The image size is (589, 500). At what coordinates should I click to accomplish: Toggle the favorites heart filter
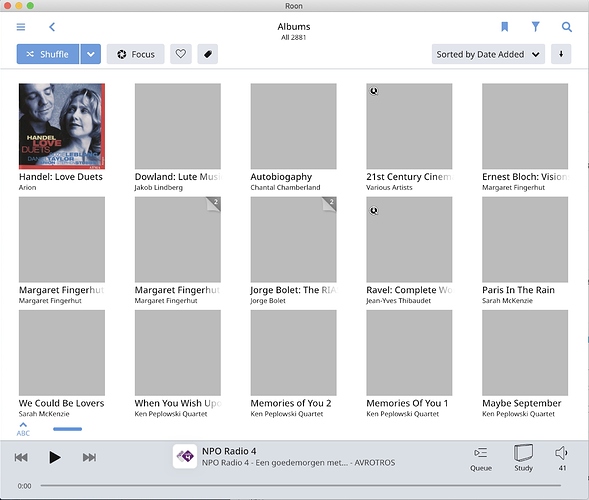181,54
